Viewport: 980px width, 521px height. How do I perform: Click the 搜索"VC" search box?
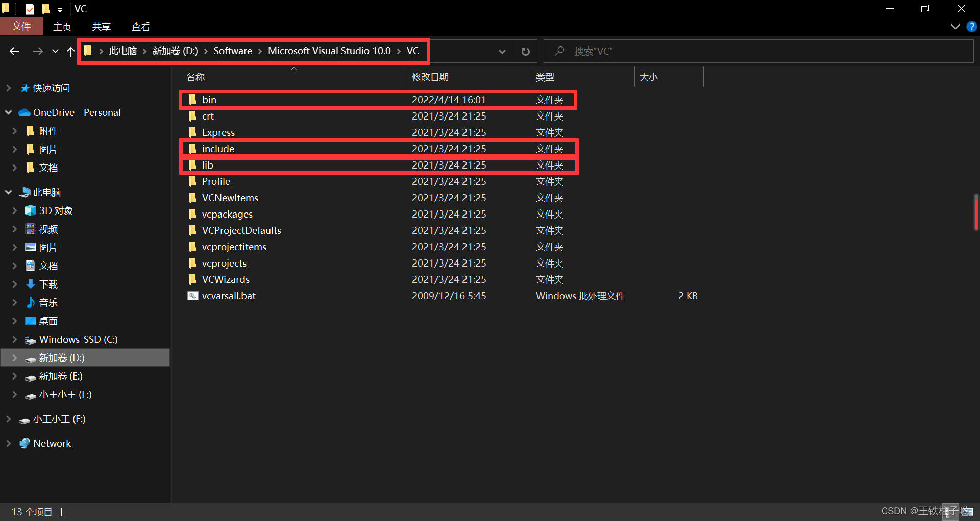tap(758, 51)
